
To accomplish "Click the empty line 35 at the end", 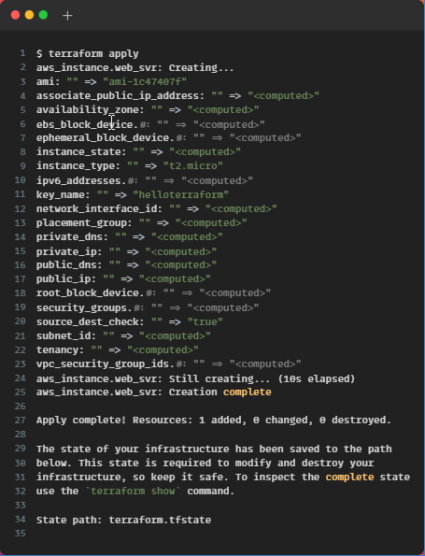I will 213,533.
